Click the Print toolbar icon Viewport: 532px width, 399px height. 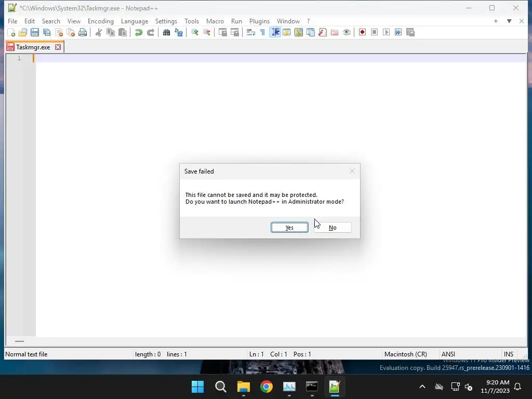pyautogui.click(x=83, y=32)
